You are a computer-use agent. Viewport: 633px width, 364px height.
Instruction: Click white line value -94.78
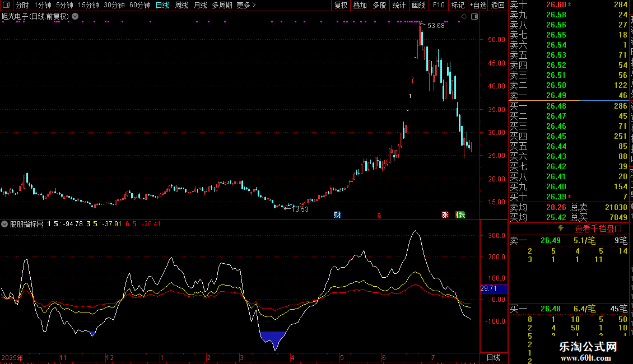tap(73, 224)
